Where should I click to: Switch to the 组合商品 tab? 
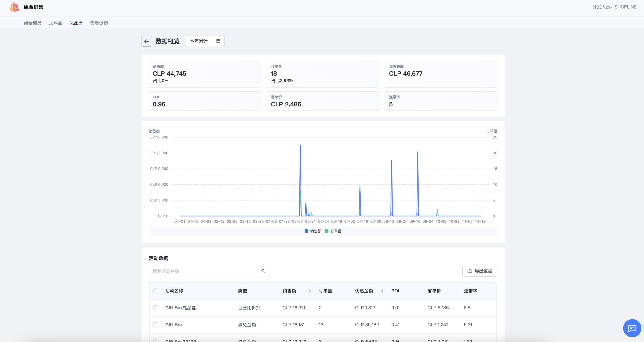click(x=33, y=23)
